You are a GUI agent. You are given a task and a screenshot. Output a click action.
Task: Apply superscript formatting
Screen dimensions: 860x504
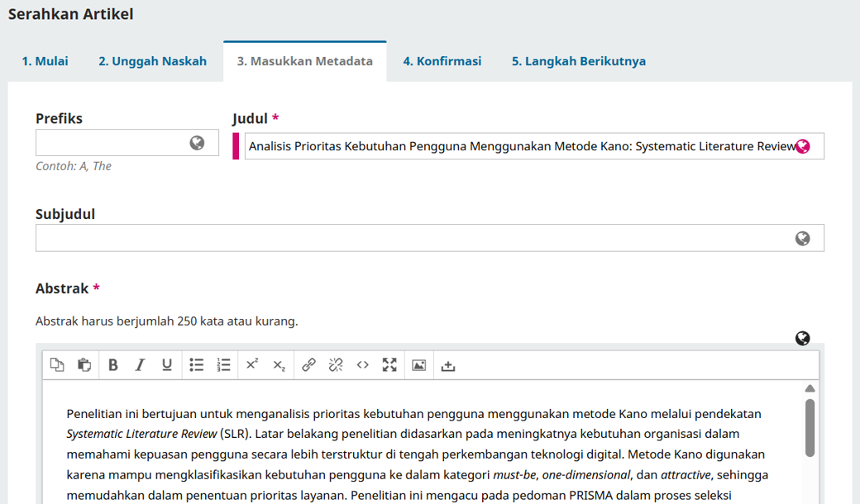tap(251, 364)
